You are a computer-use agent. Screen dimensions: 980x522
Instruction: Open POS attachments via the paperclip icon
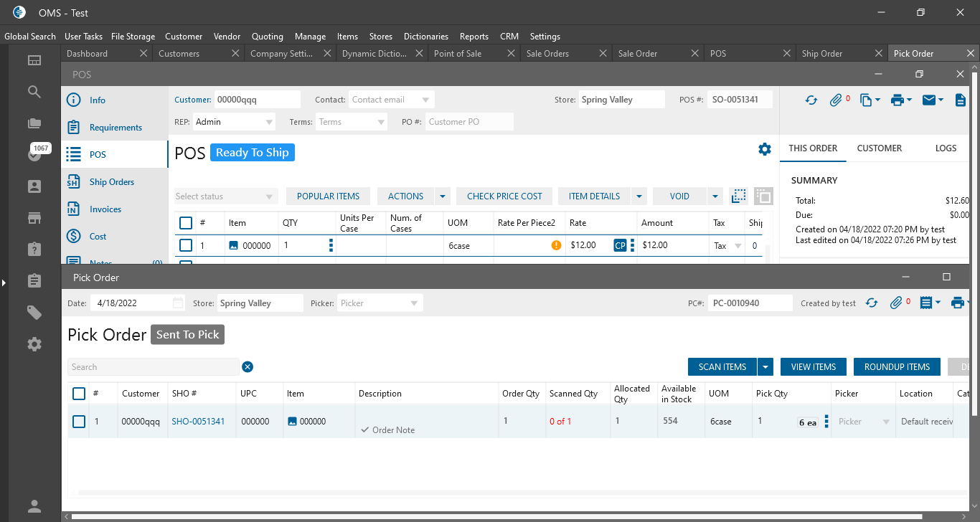tap(836, 100)
